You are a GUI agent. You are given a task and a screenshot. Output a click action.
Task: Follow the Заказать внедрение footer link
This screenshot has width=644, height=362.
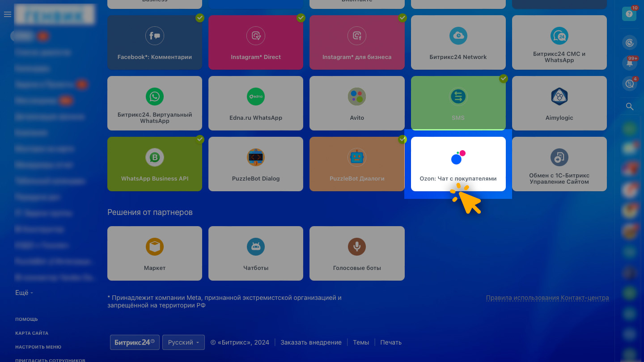311,342
